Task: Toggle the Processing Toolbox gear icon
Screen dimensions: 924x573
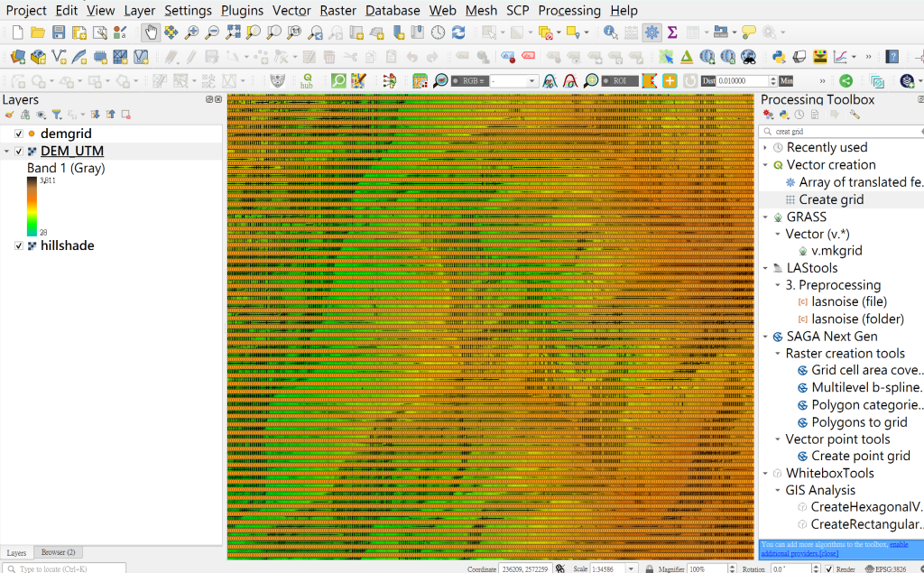Action: click(x=651, y=32)
